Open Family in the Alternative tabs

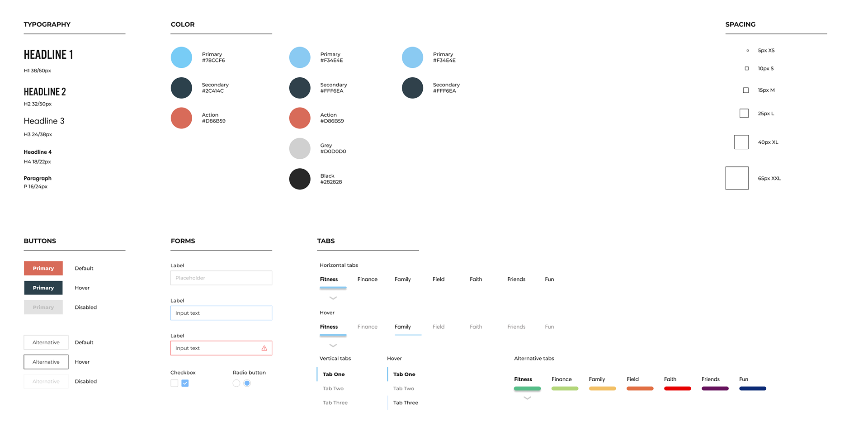coord(597,379)
